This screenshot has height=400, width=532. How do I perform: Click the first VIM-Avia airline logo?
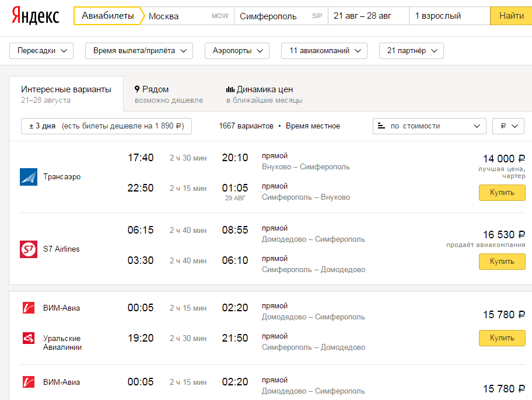coord(29,308)
